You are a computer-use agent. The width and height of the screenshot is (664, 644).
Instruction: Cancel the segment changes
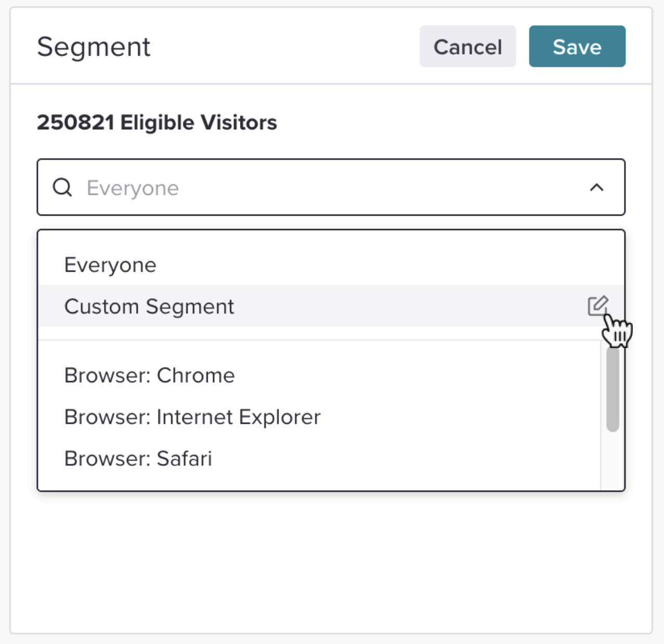tap(468, 46)
